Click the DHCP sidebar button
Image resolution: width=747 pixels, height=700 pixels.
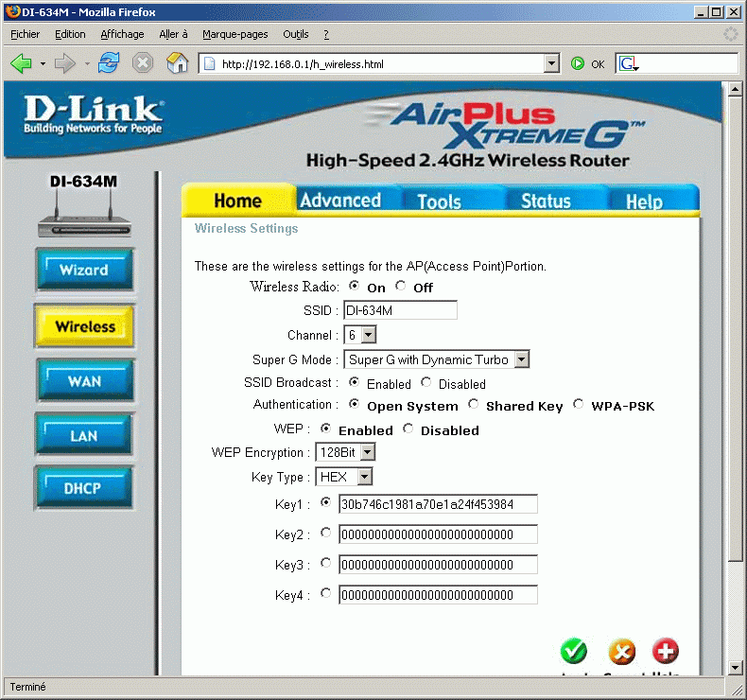click(83, 488)
